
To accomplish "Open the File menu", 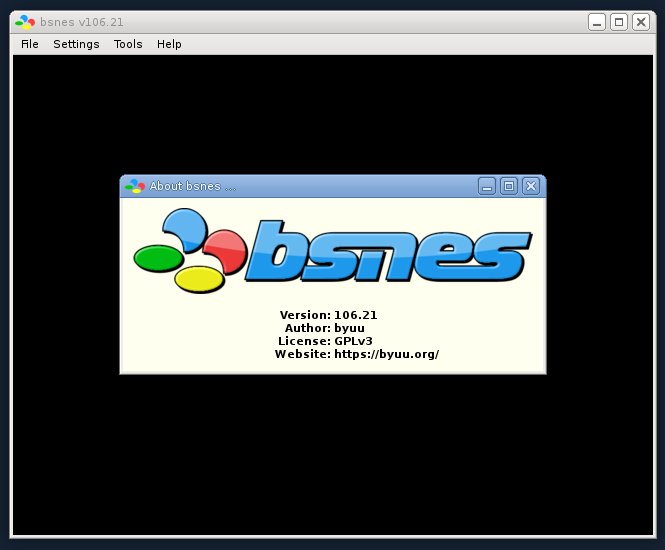I will pos(30,44).
